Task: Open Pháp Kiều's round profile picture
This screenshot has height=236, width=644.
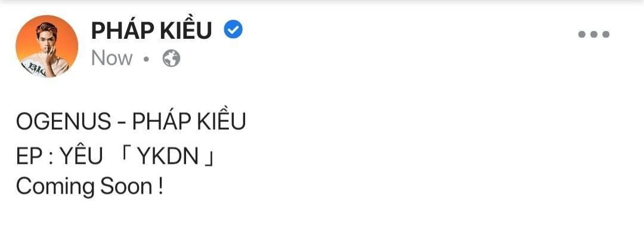Action: (x=47, y=46)
